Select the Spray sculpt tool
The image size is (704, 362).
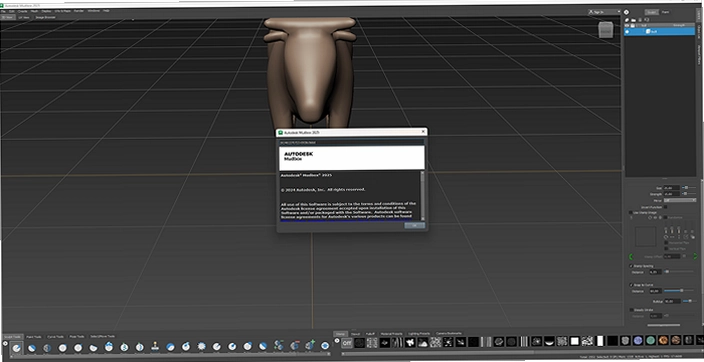coord(124,347)
